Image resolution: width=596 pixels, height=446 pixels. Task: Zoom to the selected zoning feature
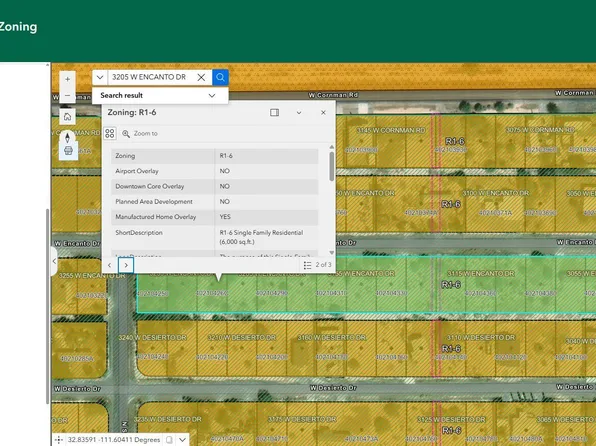pos(139,133)
